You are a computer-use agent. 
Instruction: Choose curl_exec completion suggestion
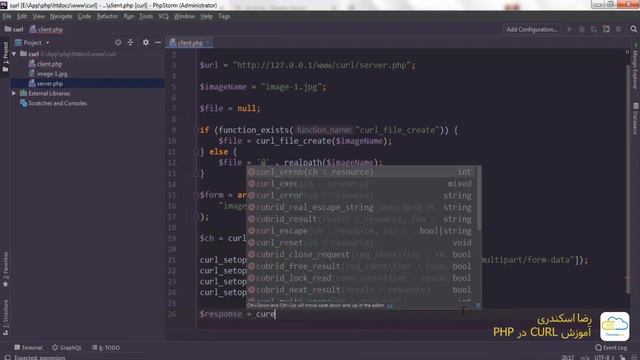pyautogui.click(x=361, y=184)
